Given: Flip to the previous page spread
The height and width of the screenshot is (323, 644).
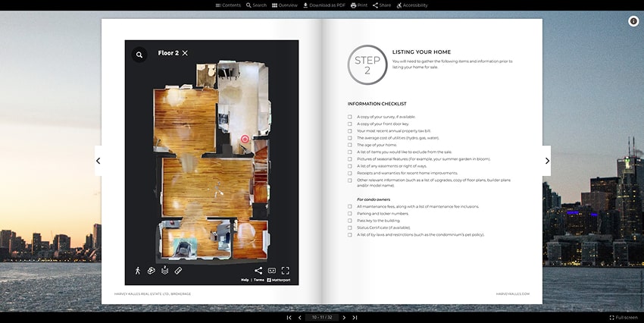Looking at the screenshot, I should [98, 161].
